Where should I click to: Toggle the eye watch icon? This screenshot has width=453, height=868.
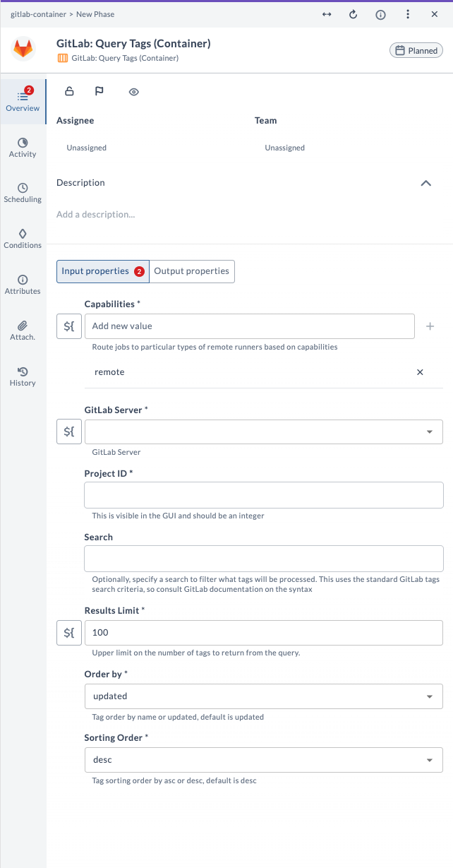tap(134, 92)
